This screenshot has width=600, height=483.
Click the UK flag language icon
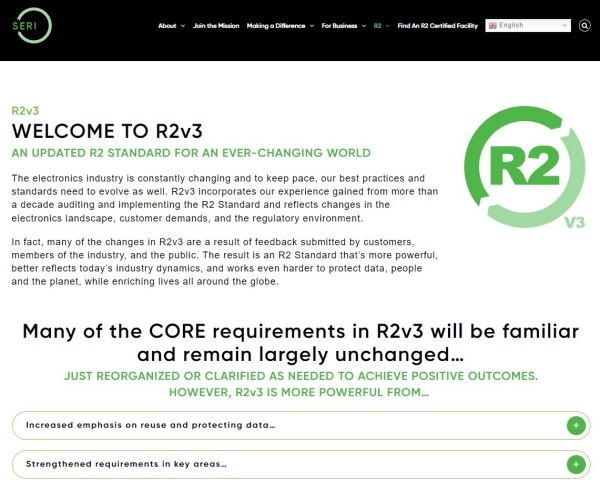(x=492, y=26)
